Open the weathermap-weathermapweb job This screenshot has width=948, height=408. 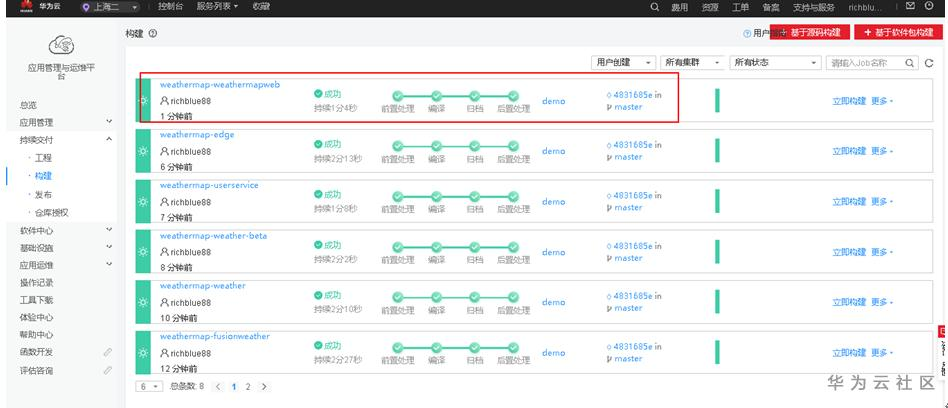click(219, 85)
